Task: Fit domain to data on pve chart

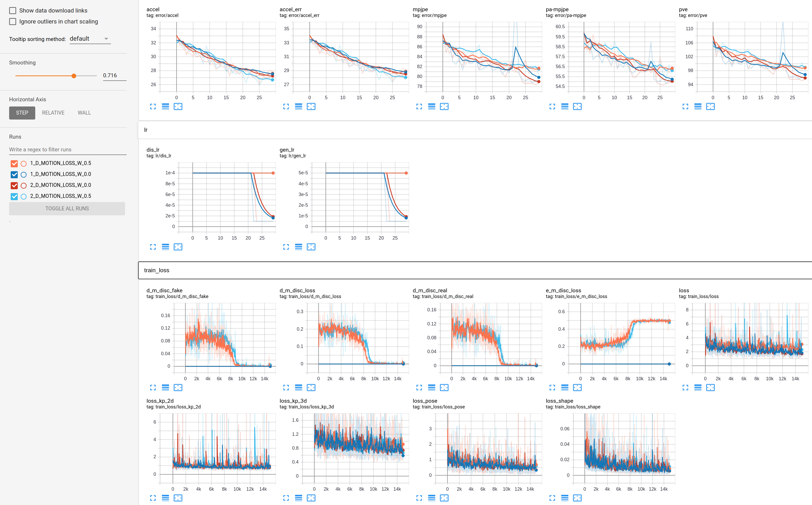Action: [710, 106]
